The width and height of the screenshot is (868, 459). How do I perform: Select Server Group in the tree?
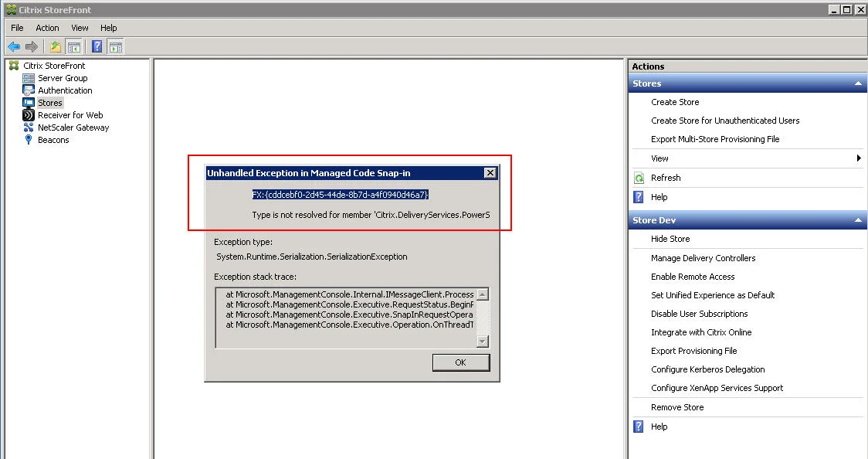[x=63, y=78]
